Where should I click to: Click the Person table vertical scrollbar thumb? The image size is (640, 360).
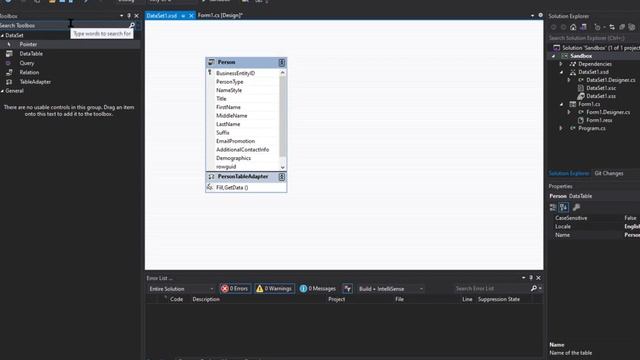tap(282, 116)
